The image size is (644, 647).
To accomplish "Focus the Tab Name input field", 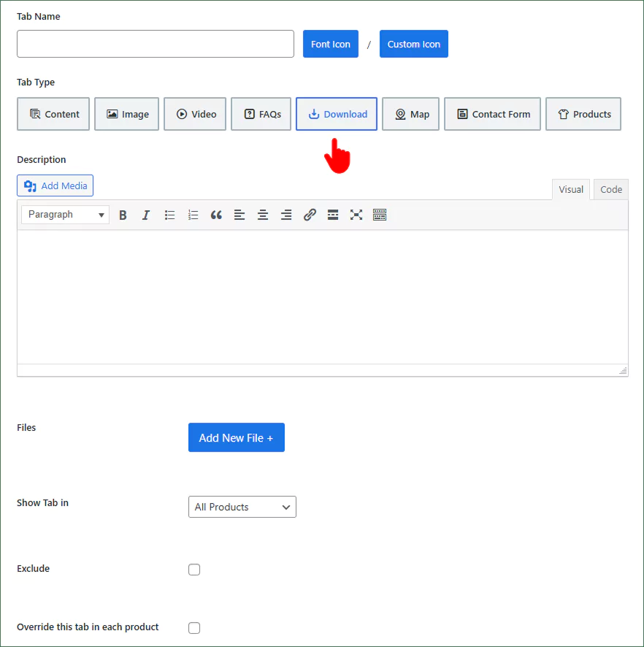I will [156, 44].
